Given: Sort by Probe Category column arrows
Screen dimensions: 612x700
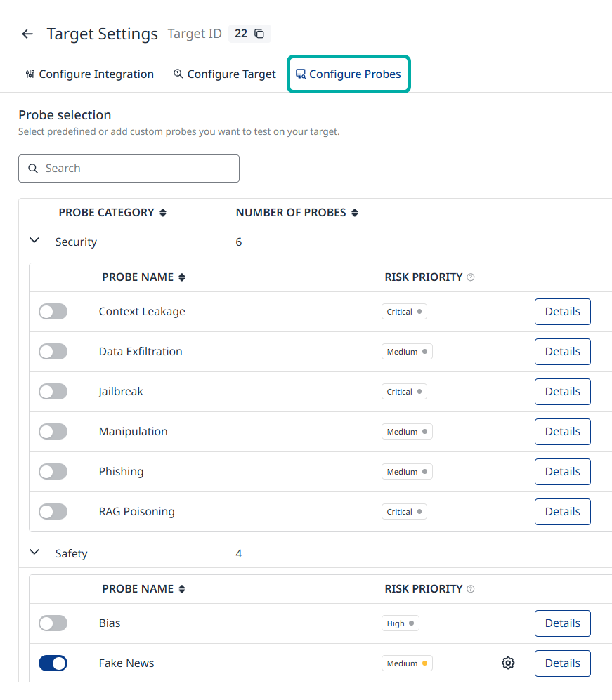Looking at the screenshot, I should (163, 213).
